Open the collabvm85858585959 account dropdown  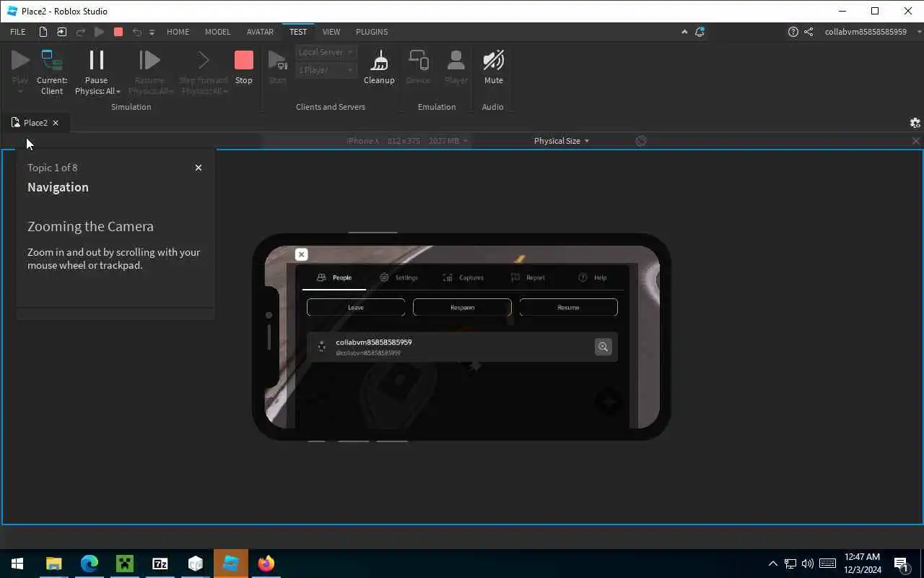pos(873,32)
